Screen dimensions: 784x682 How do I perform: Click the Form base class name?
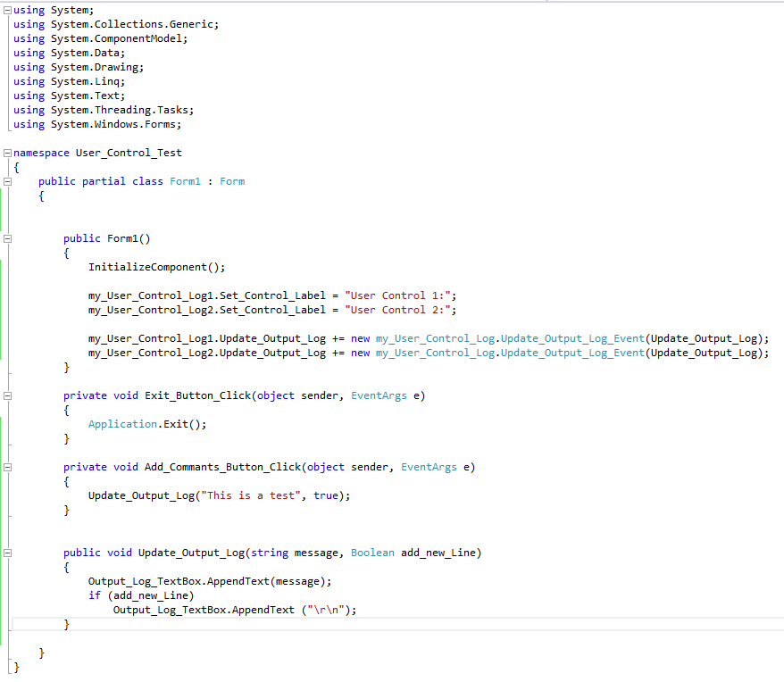tap(232, 181)
